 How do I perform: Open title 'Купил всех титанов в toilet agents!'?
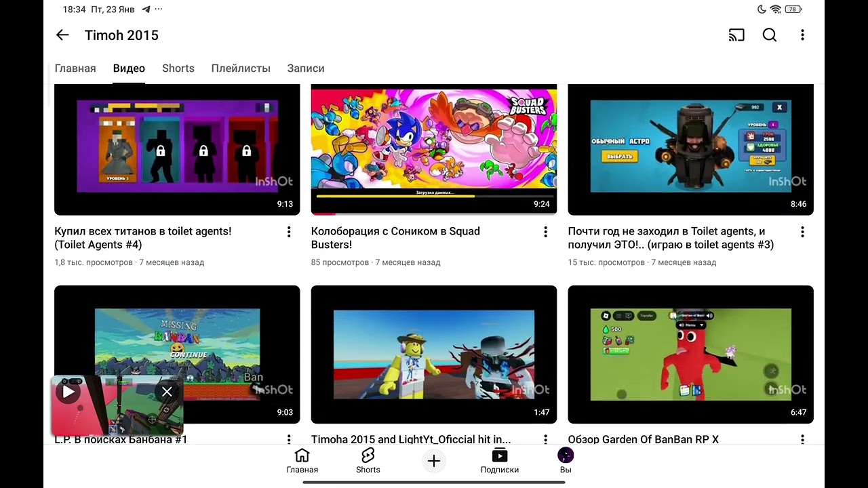[x=143, y=238]
